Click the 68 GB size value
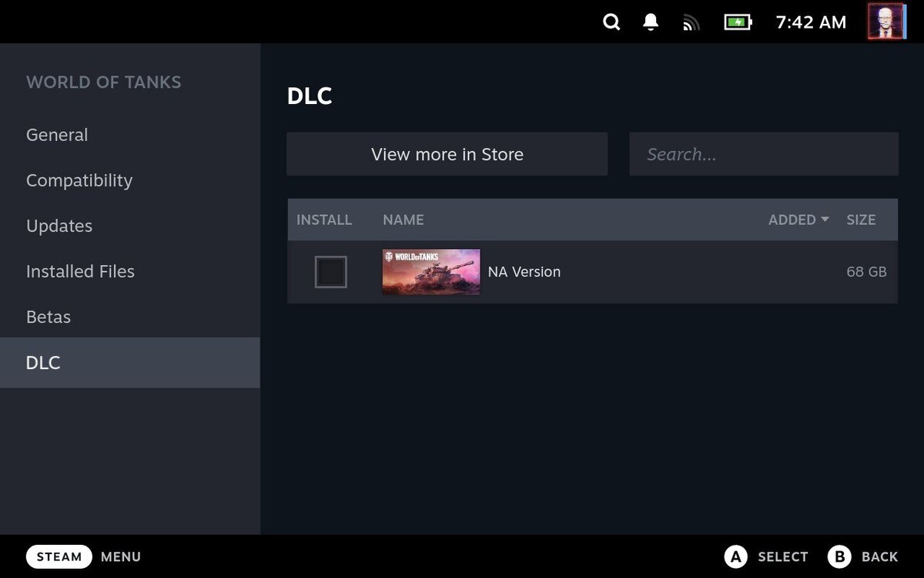924x578 pixels. pyautogui.click(x=866, y=272)
